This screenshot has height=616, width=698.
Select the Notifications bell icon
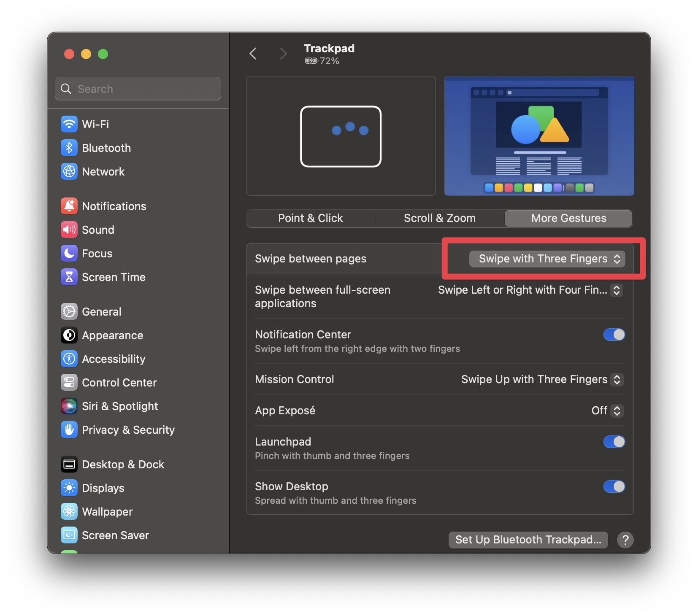pos(69,206)
